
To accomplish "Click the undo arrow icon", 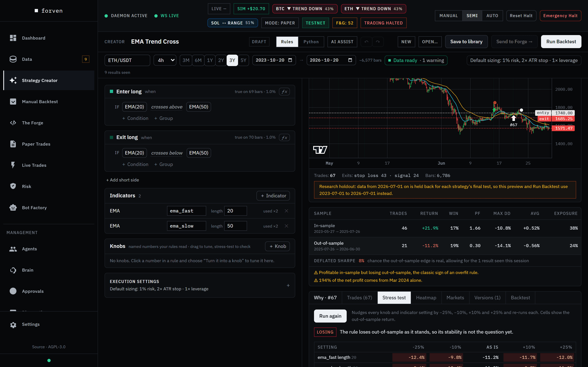I will [366, 42].
